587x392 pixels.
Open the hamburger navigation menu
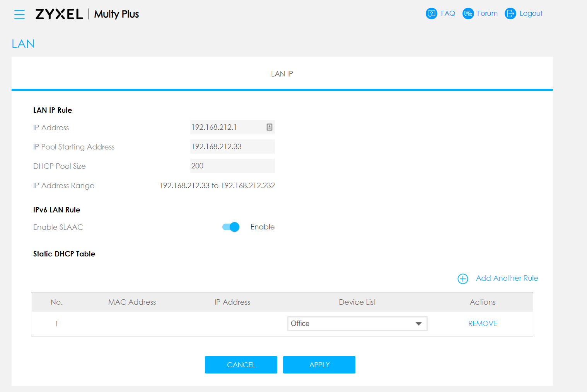19,15
